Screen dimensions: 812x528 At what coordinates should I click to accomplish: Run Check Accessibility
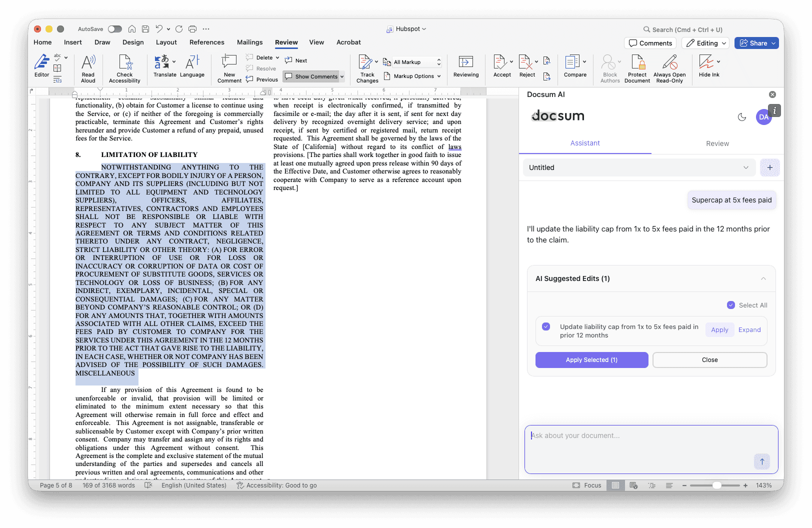pos(124,68)
